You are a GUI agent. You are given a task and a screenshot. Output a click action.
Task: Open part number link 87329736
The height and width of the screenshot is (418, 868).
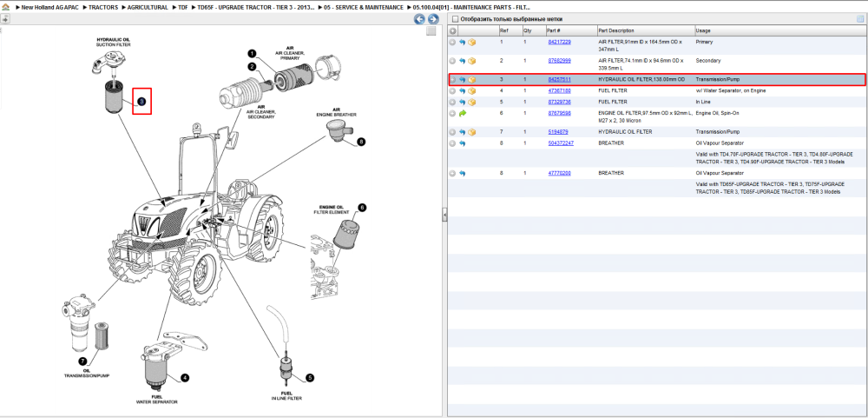point(559,102)
